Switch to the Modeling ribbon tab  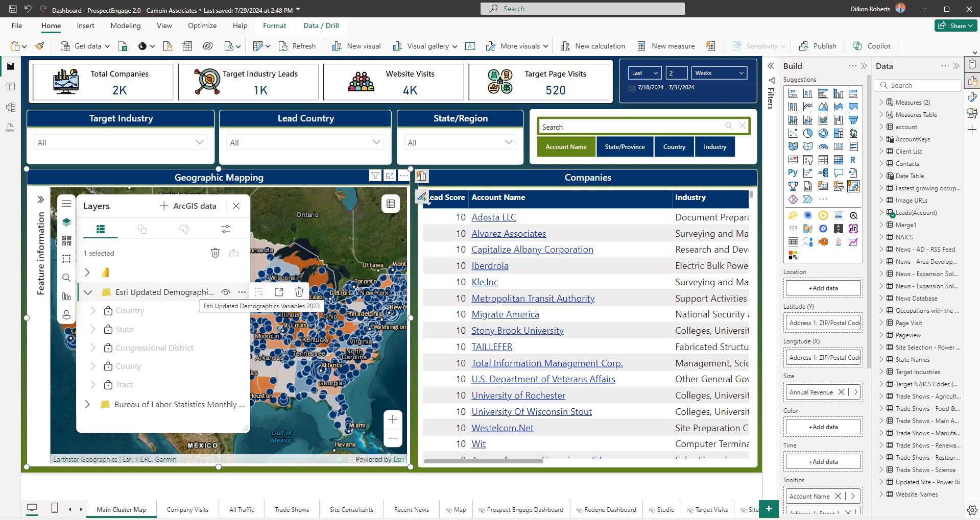click(x=125, y=26)
